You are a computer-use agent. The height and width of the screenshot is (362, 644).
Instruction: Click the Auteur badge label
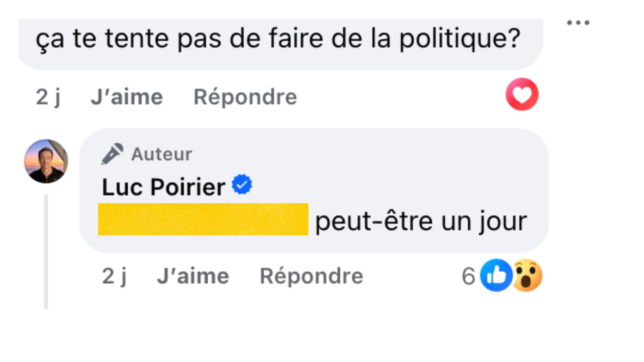tap(162, 154)
